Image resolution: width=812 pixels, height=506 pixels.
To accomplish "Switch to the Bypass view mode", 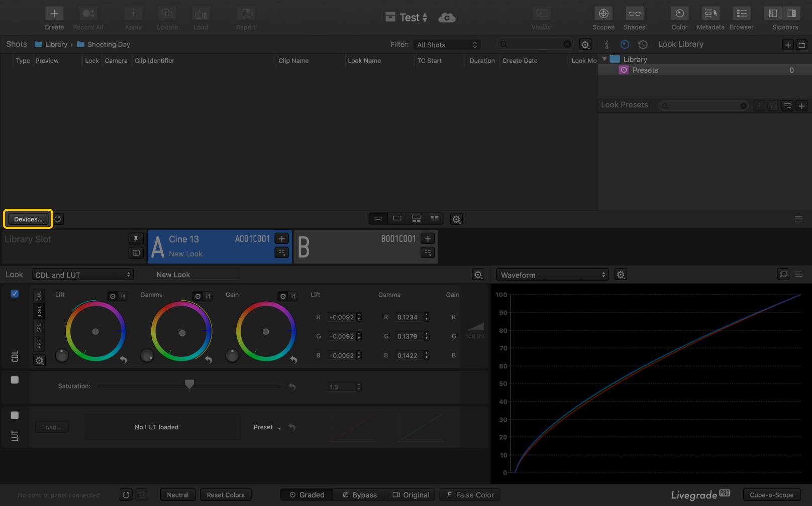I will 359,495.
